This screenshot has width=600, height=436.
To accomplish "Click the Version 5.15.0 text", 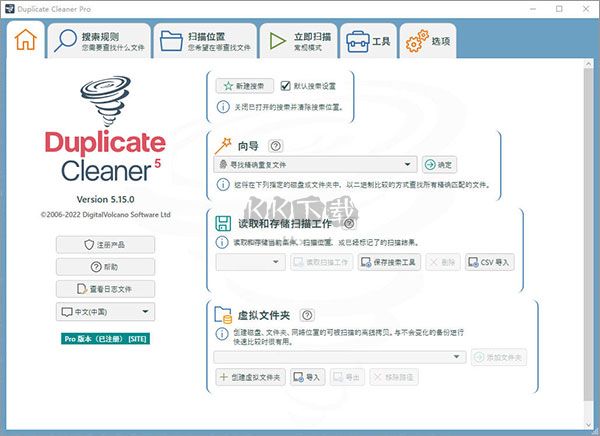I will (105, 199).
